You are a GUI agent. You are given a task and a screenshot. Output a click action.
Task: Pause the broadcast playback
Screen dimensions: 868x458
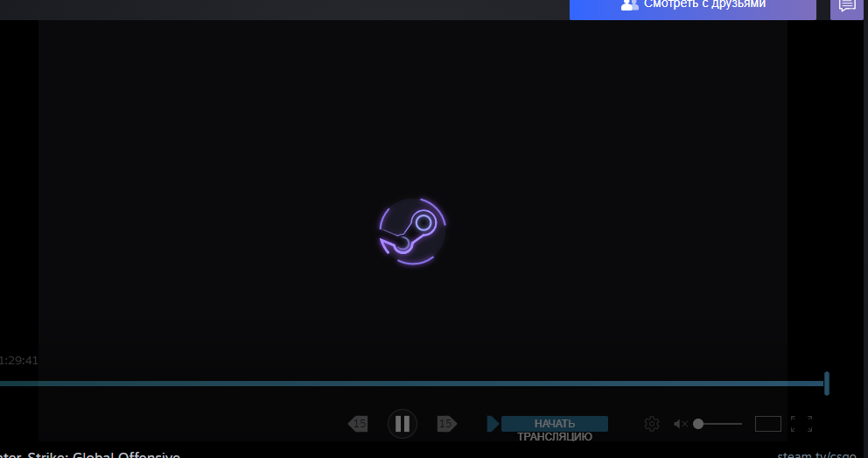402,424
